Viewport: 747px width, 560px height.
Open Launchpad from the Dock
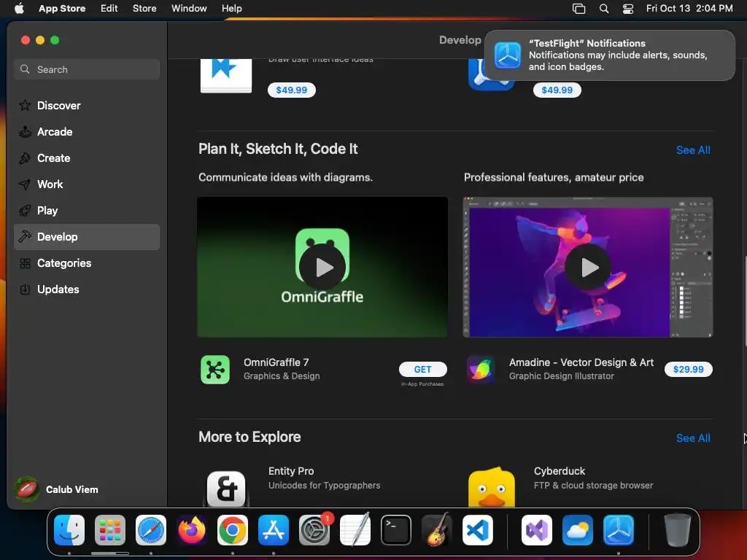point(110,530)
